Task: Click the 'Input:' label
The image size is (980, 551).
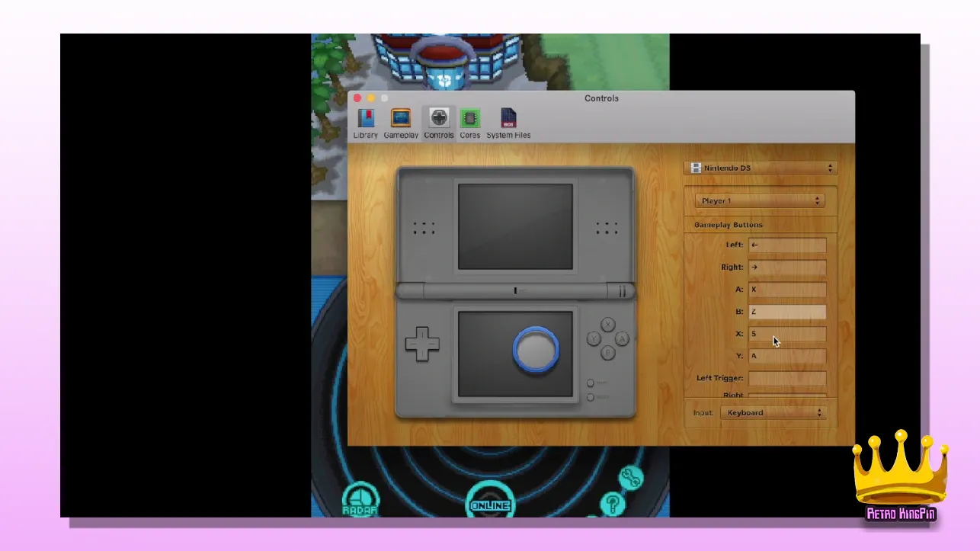Action: click(703, 413)
